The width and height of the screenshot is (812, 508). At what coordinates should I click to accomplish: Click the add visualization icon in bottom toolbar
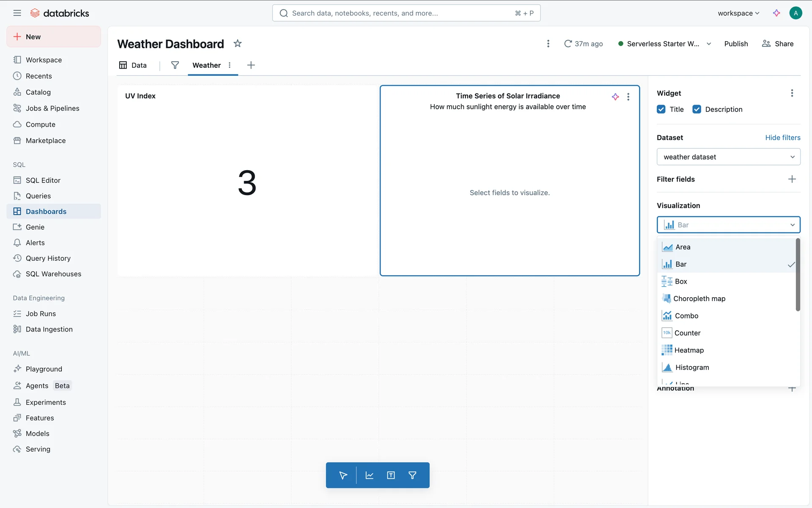point(369,475)
